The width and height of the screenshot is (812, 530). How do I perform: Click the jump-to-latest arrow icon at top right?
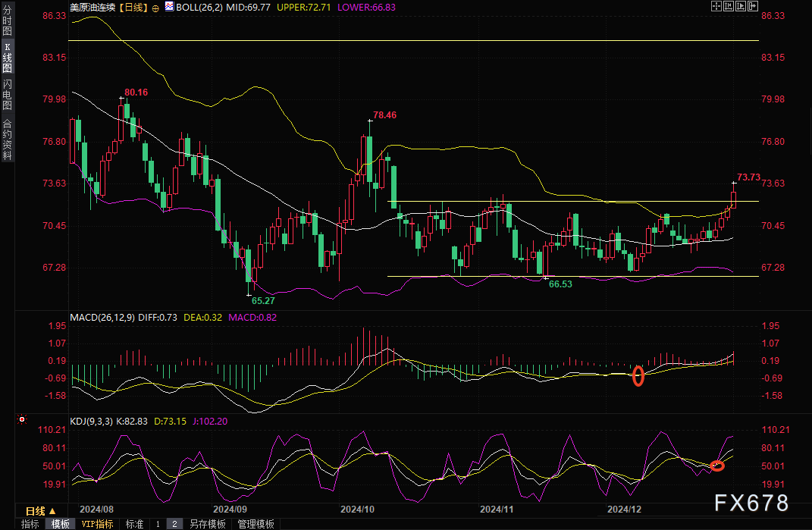pyautogui.click(x=754, y=6)
